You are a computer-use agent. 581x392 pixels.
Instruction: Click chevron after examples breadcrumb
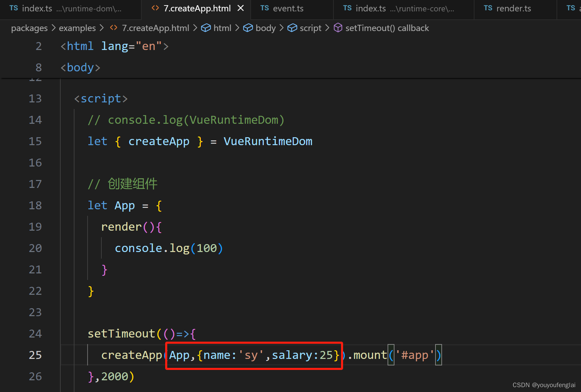(x=101, y=28)
